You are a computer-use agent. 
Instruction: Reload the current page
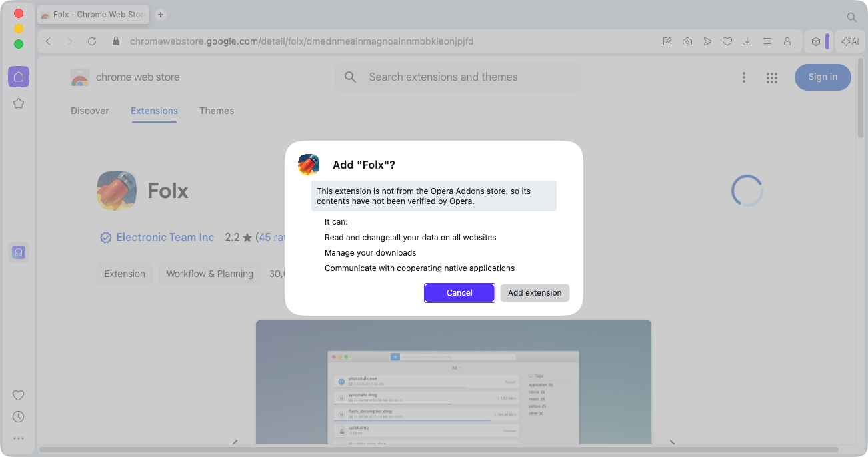(92, 41)
